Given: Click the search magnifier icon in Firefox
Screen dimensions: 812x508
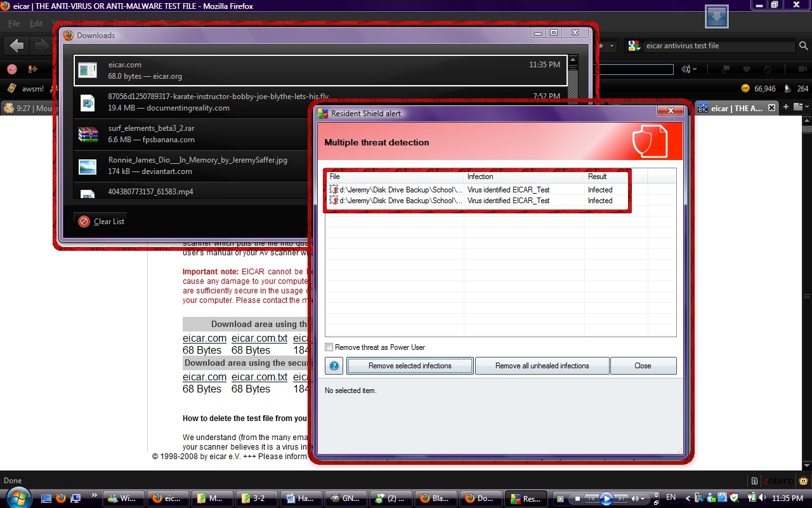Looking at the screenshot, I should [804, 46].
